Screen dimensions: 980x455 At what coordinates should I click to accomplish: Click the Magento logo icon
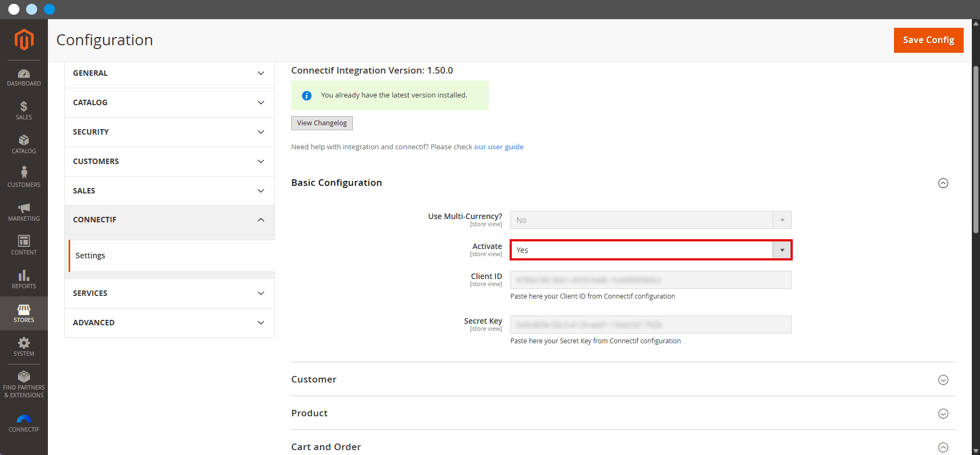(24, 40)
